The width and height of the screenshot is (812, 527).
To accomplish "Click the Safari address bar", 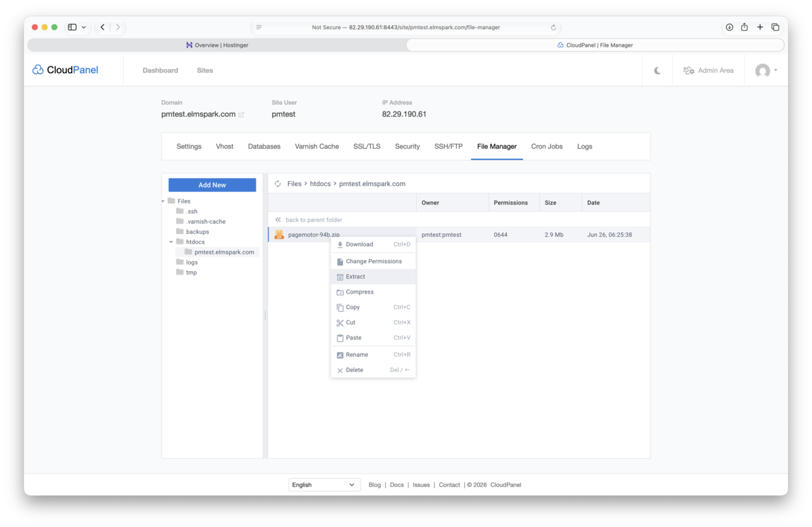I will coord(406,28).
